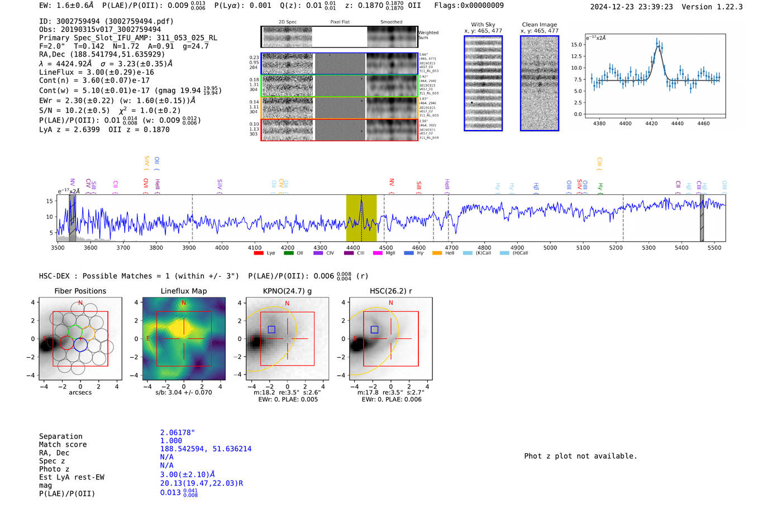Click the yellow highlighted emission line at 4424Å
Image resolution: width=782 pixels, height=532 pixels.
click(x=361, y=218)
